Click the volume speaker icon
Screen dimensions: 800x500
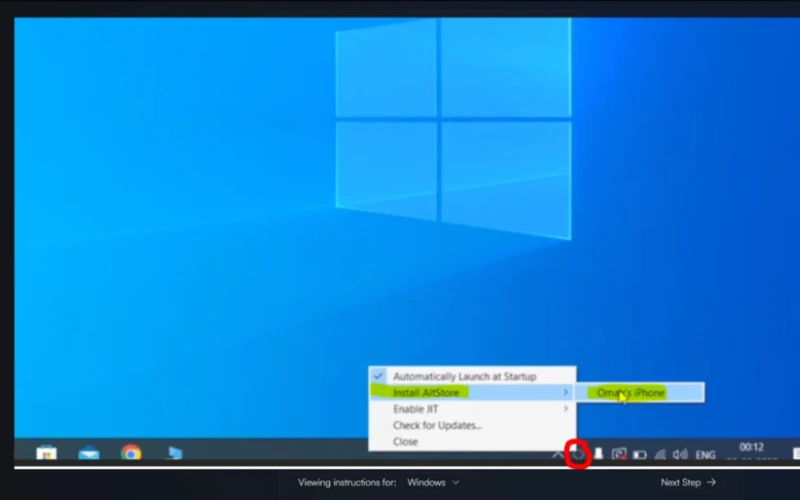[x=680, y=454]
